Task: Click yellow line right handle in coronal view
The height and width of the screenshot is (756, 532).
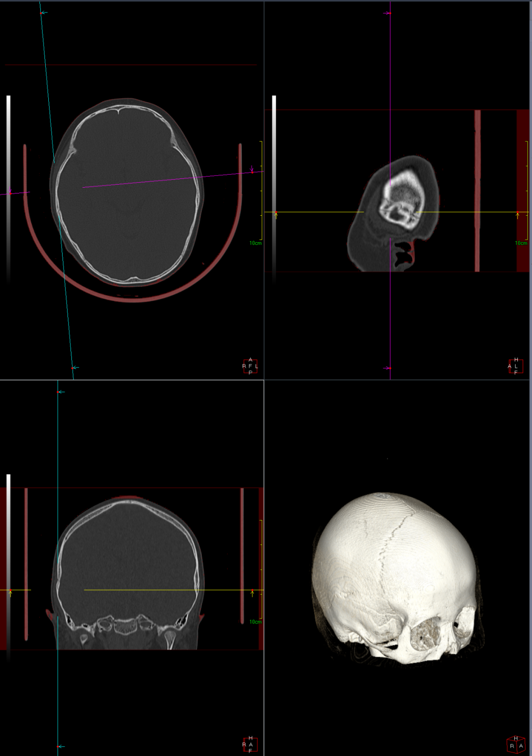Action: coord(252,592)
